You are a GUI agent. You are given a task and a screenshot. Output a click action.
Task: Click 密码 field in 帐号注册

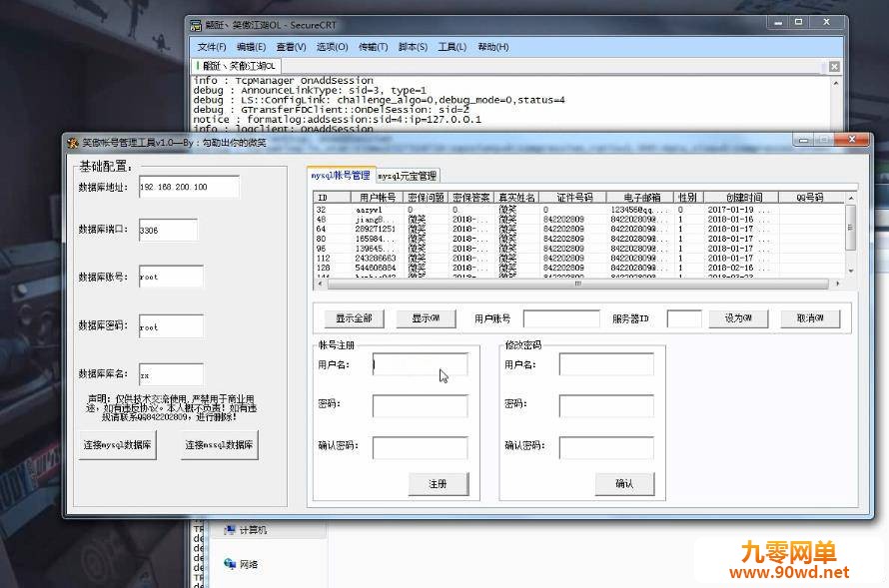click(x=421, y=406)
